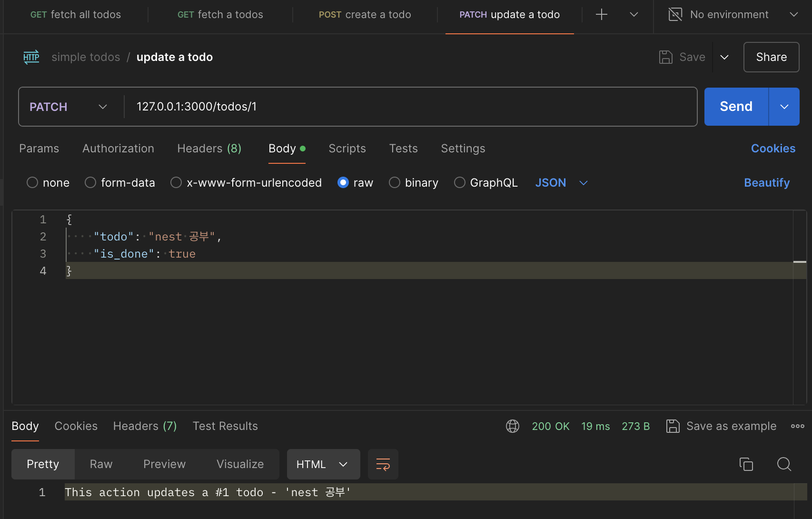Click the Share button

click(x=772, y=57)
